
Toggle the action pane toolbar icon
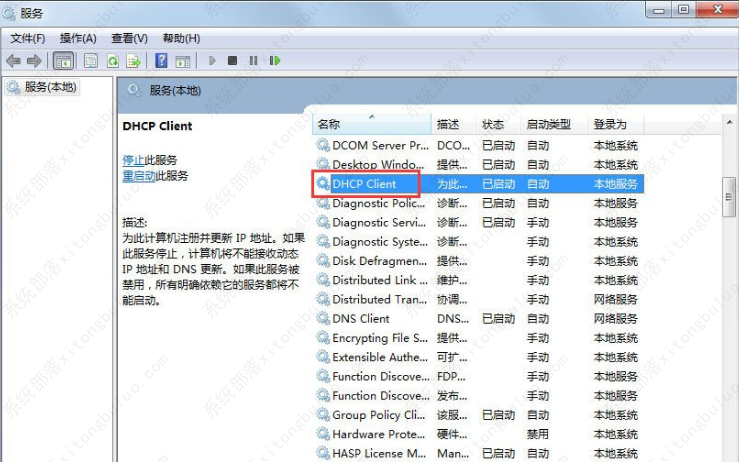coord(183,61)
